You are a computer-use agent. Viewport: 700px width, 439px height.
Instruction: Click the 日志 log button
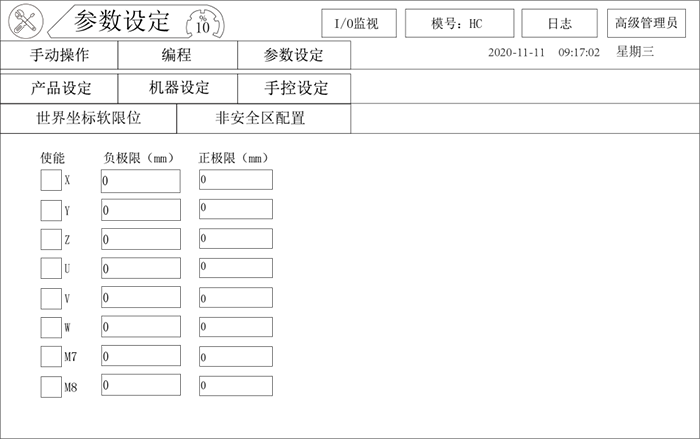click(560, 23)
